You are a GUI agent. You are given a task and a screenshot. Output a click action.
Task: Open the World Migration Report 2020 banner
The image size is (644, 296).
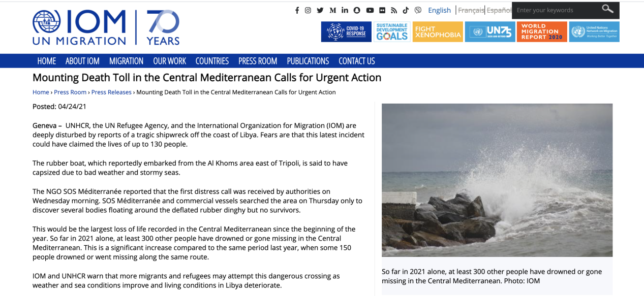[x=541, y=32]
